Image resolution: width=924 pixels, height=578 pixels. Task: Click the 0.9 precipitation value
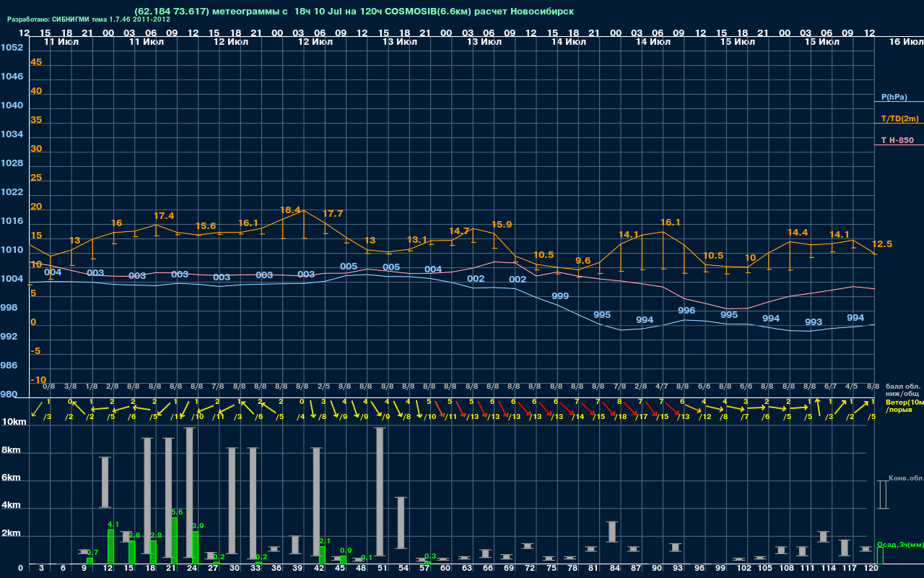coord(346,551)
